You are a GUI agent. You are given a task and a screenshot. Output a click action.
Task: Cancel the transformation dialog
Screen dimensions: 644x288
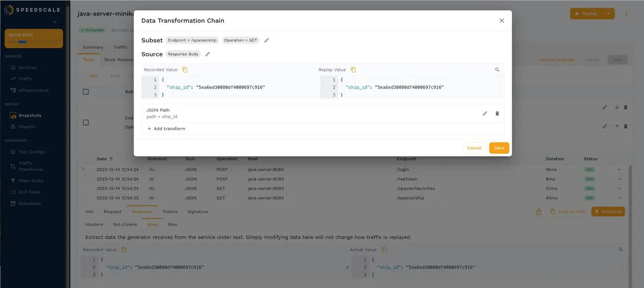pyautogui.click(x=474, y=148)
